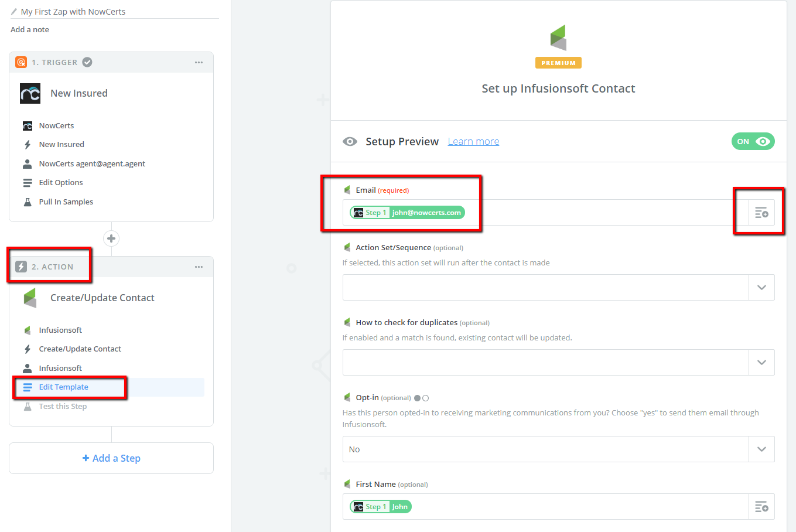This screenshot has height=532, width=796.
Task: Click the Setup Preview label text
Action: 402,142
